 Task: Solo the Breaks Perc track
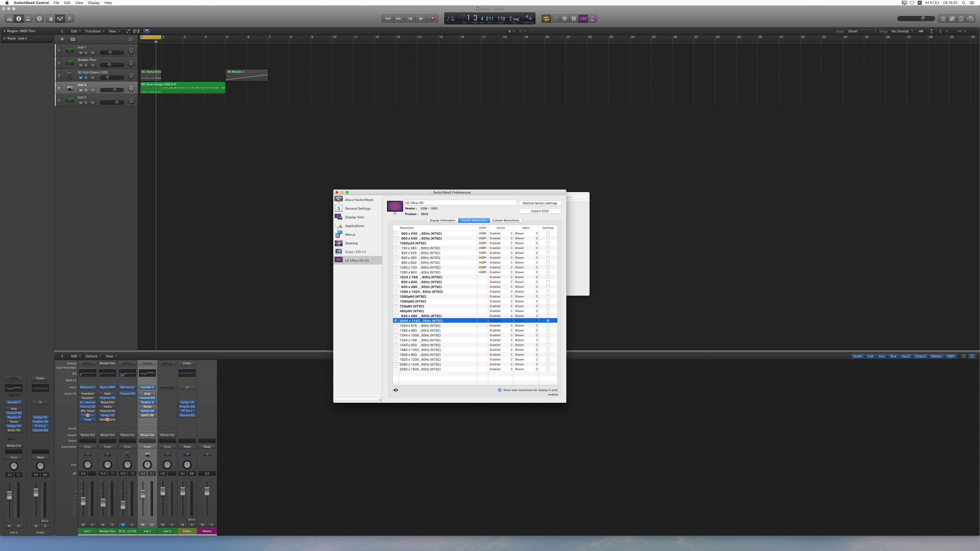[x=86, y=65]
